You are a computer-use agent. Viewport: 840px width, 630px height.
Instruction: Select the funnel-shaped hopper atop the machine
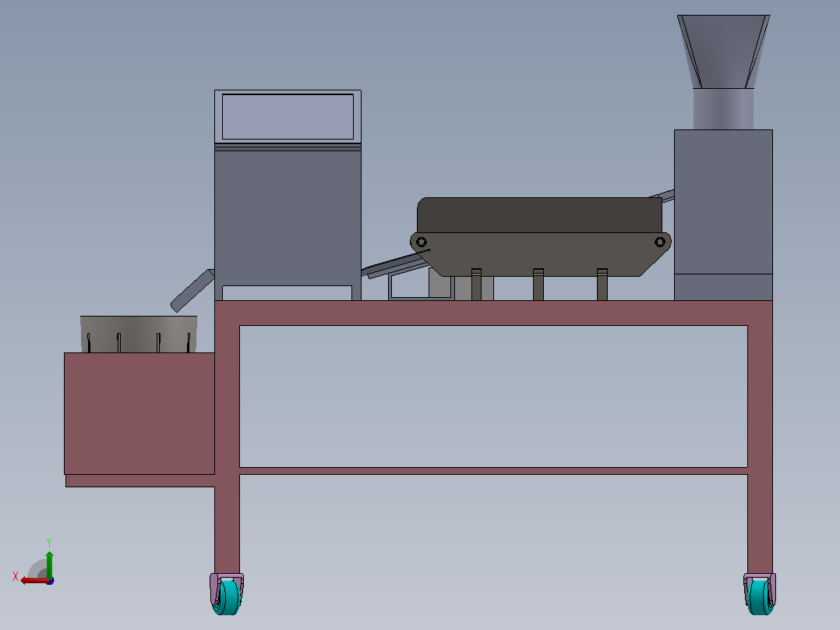[x=724, y=51]
